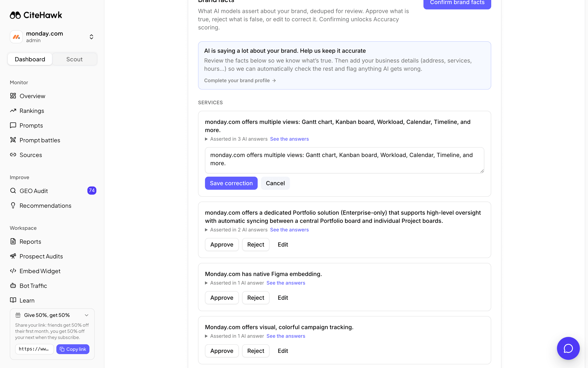Click the Bot Traffic robot icon
588x368 pixels.
(13, 285)
